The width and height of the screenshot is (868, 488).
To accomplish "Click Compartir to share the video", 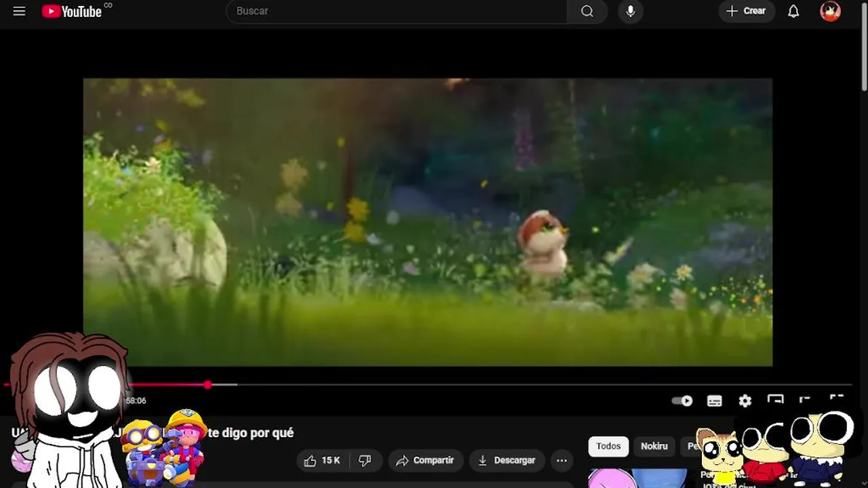I will 425,460.
